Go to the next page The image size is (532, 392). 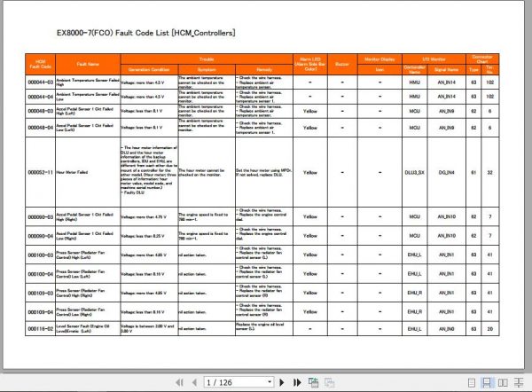pyautogui.click(x=282, y=382)
